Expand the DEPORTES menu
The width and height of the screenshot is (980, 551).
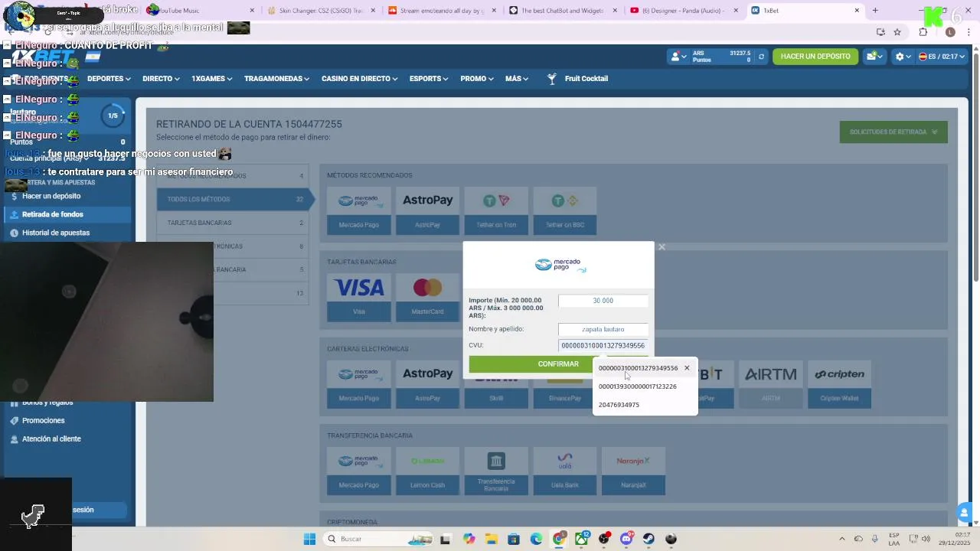[109, 78]
